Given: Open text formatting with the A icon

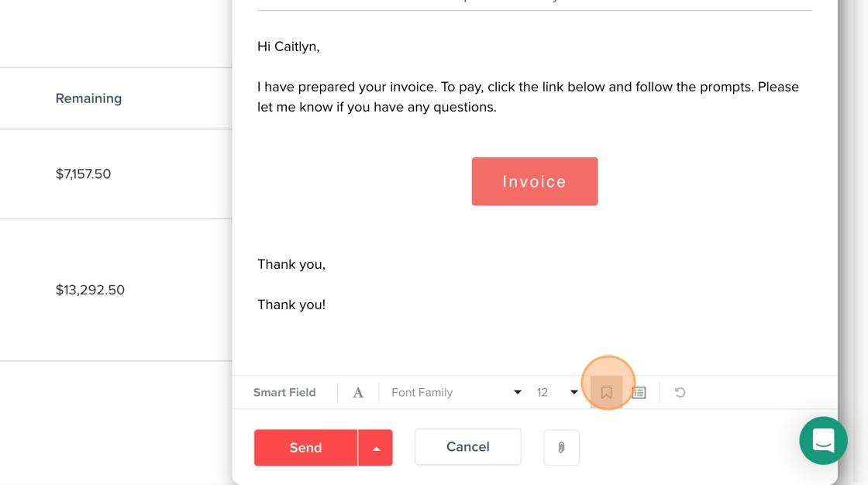Looking at the screenshot, I should click(x=358, y=393).
